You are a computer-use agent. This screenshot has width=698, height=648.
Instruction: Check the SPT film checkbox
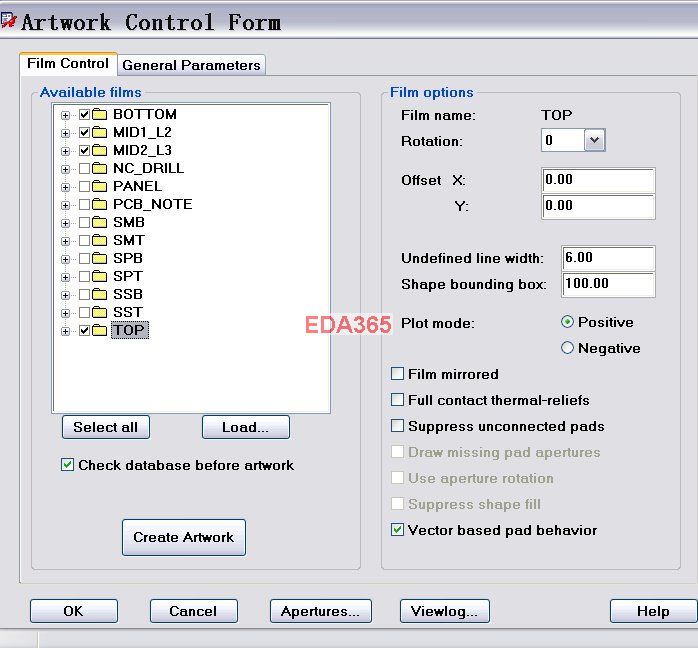tap(85, 277)
